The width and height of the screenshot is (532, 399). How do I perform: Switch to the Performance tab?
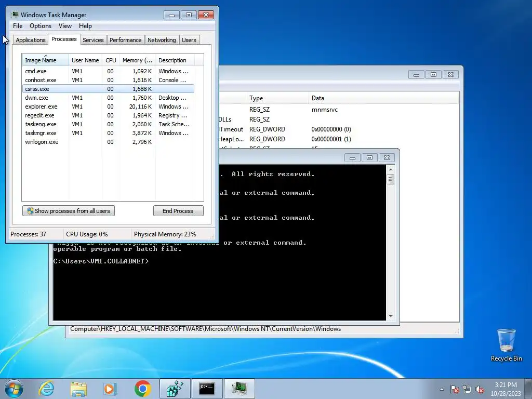click(x=126, y=40)
